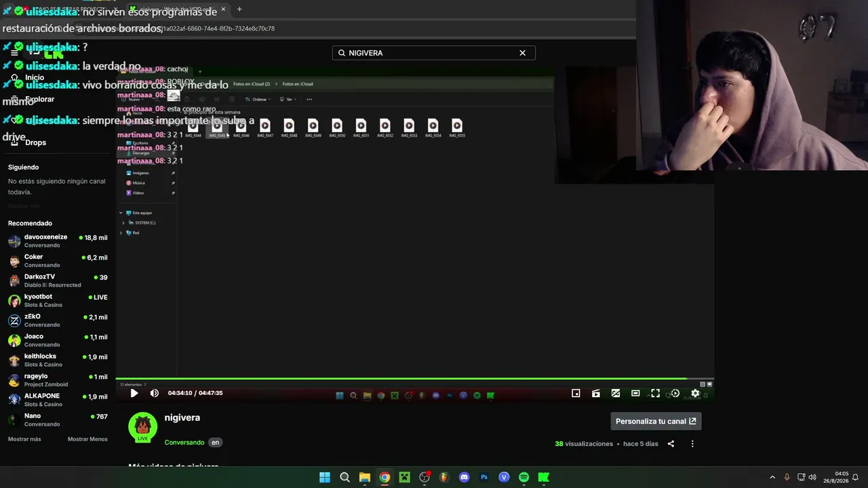Open Ordenar dropdown in the streamed Explorer
The width and height of the screenshot is (868, 488).
tap(258, 100)
